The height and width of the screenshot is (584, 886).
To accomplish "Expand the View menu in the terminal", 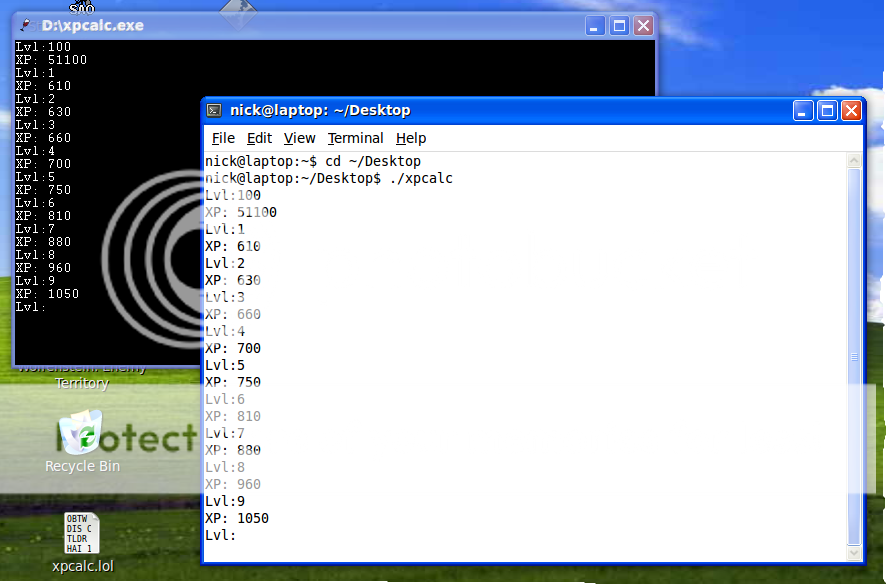I will click(299, 138).
